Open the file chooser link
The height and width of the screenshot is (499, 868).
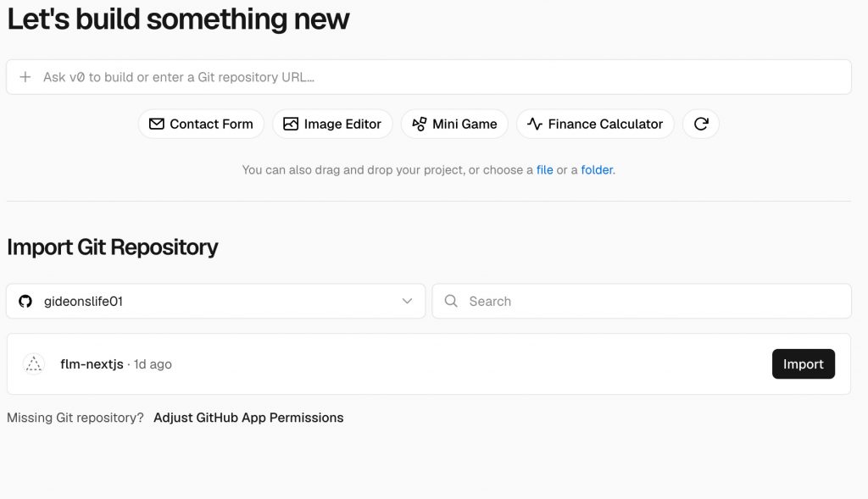pyautogui.click(x=545, y=169)
